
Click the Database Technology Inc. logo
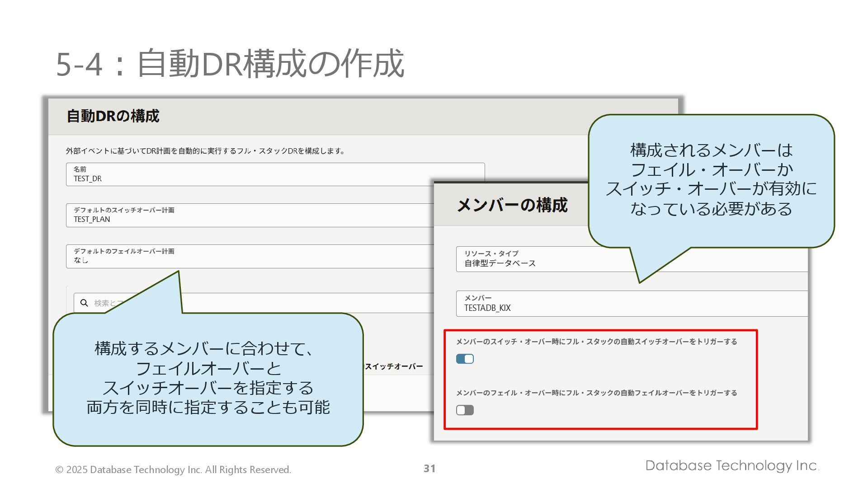[x=731, y=465]
